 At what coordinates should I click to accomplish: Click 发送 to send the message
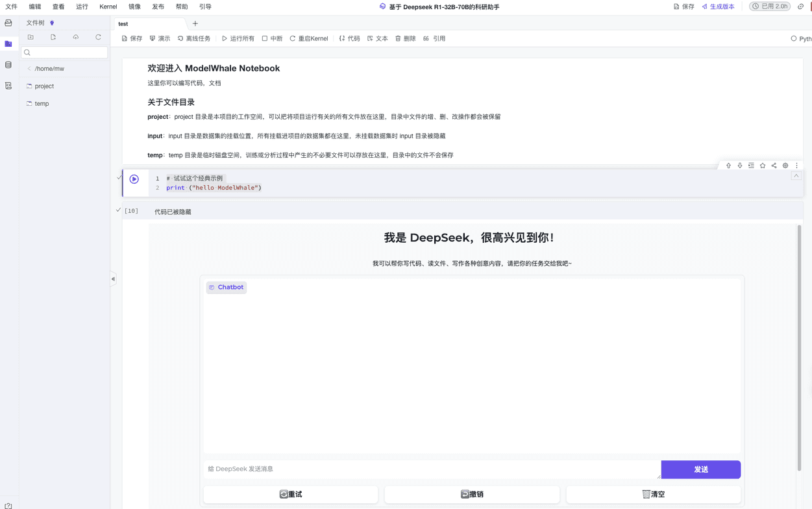701,469
